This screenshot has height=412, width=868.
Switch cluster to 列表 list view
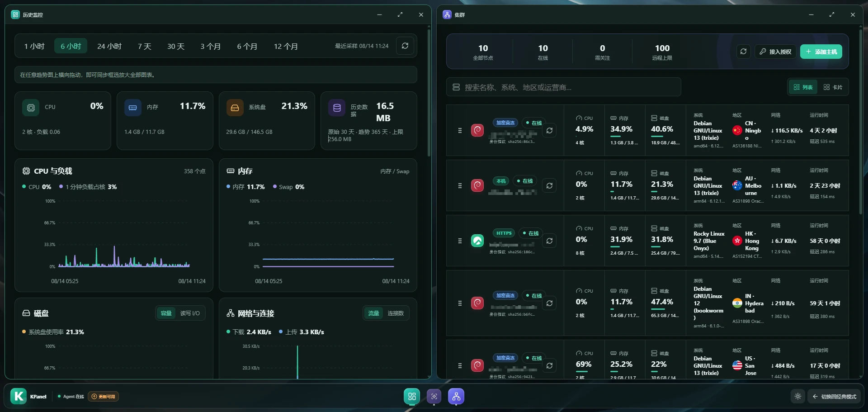pyautogui.click(x=803, y=87)
